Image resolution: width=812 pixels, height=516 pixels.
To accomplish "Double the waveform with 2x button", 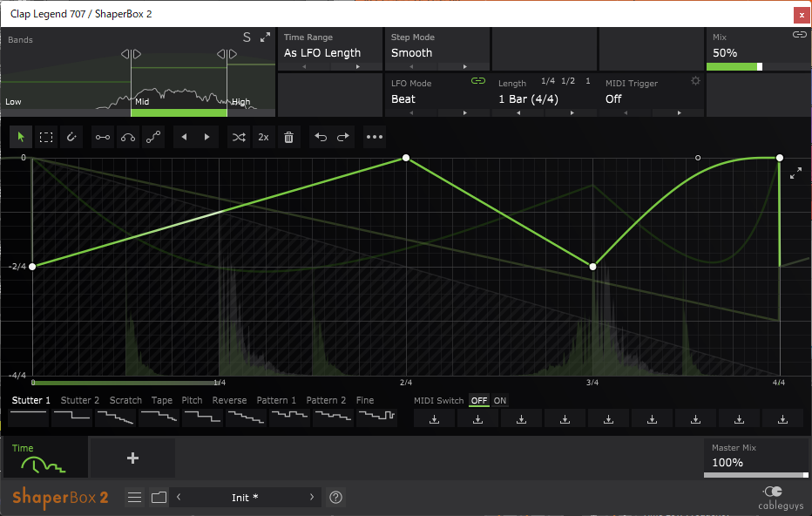I will pos(264,138).
